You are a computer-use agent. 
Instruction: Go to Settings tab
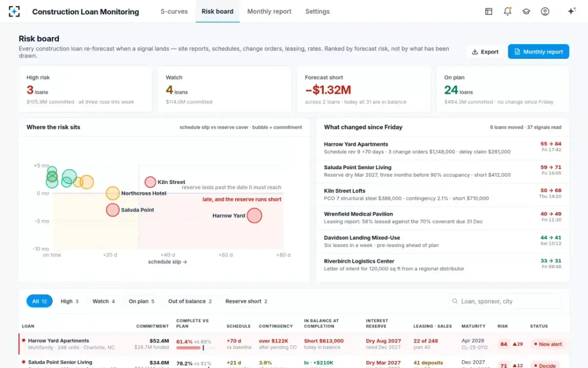pos(318,11)
